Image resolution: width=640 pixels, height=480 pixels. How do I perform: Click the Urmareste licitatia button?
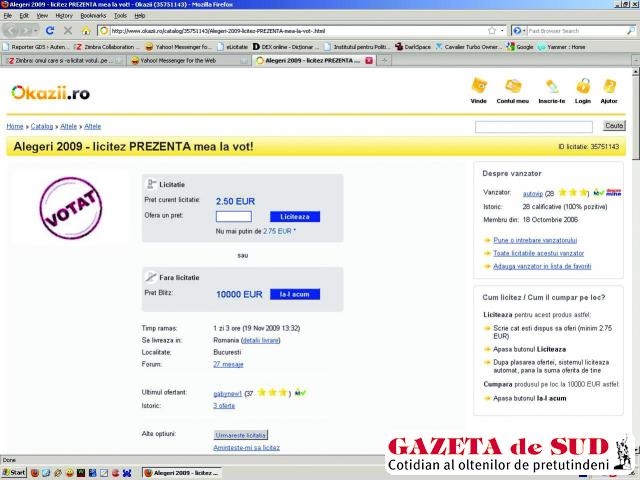(x=242, y=435)
